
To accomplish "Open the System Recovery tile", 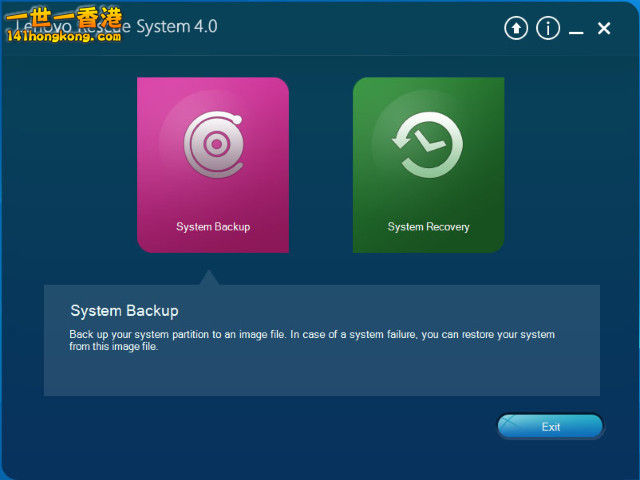I will point(429,165).
